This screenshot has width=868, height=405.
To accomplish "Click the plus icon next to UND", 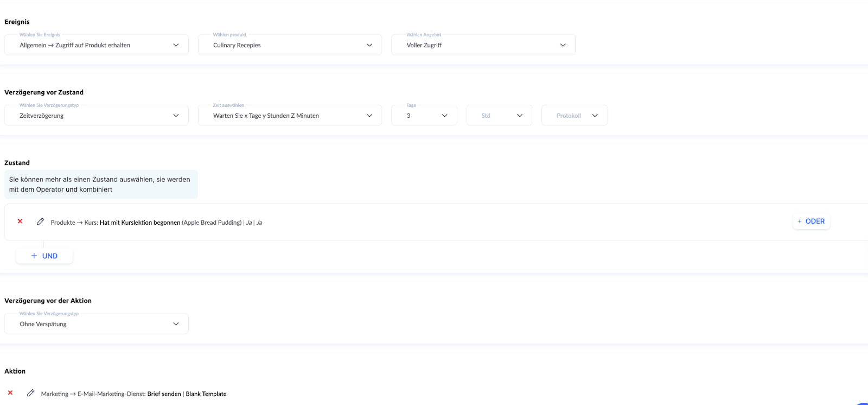I will point(34,256).
